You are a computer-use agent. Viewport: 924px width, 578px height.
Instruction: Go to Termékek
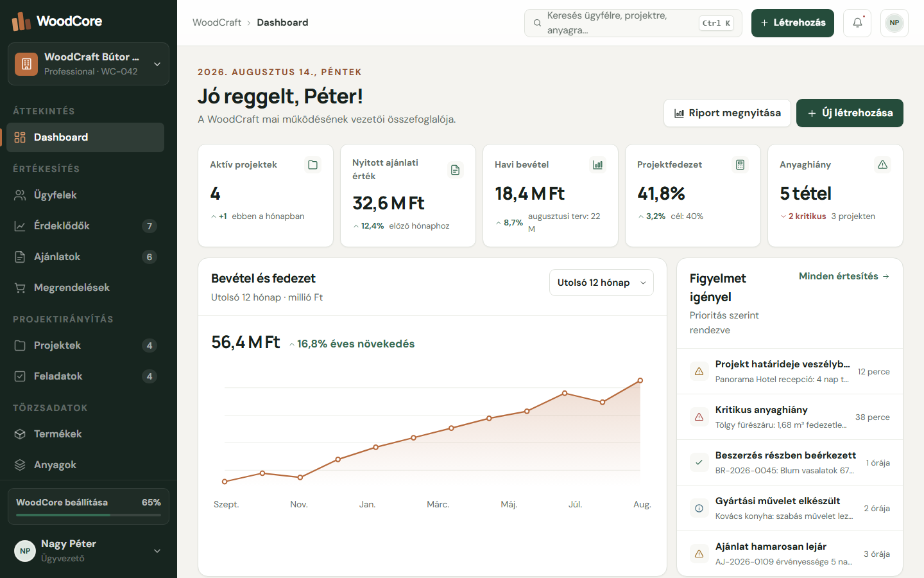[85, 434]
